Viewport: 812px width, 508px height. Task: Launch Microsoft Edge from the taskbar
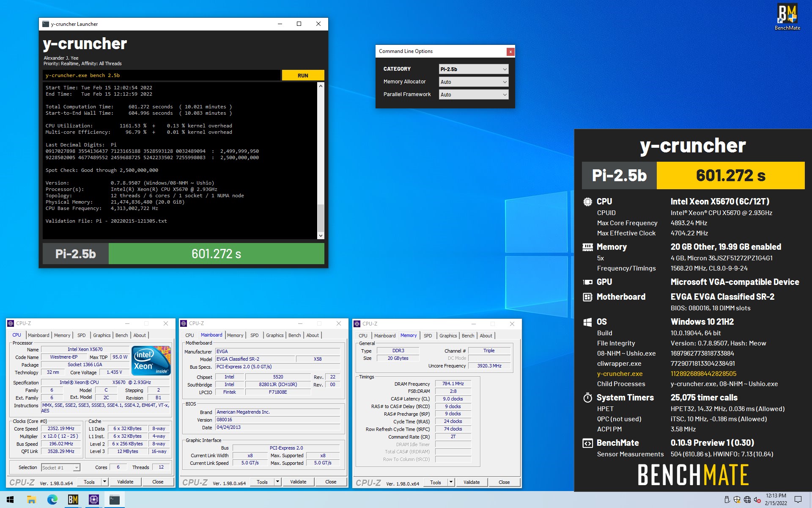tap(52, 500)
